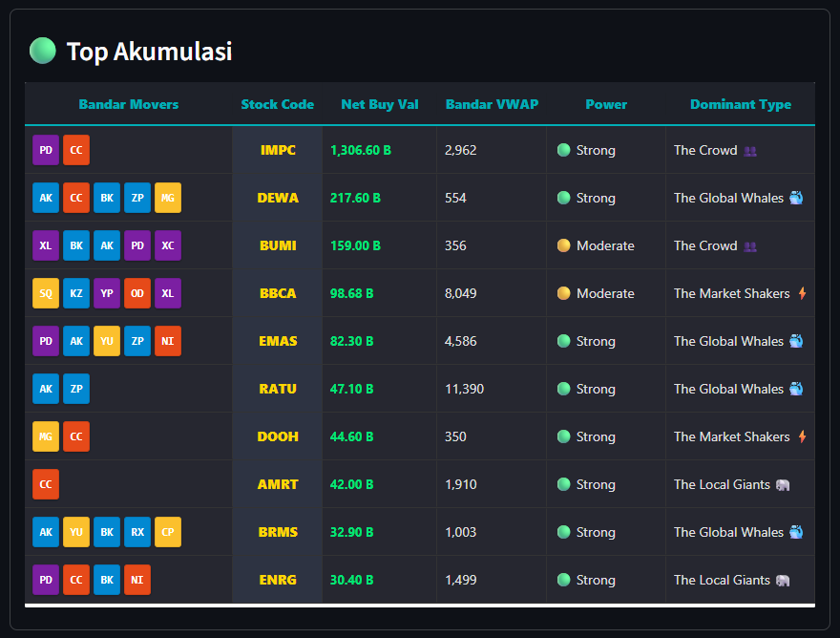Select the PD badge in the BUMI row
Viewport: 840px width, 638px height.
(x=137, y=245)
